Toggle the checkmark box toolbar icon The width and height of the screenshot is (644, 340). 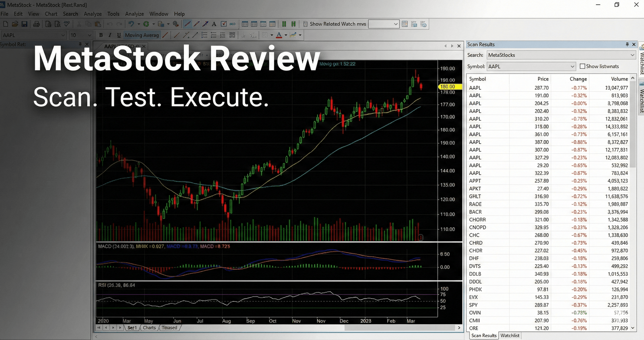click(x=224, y=24)
